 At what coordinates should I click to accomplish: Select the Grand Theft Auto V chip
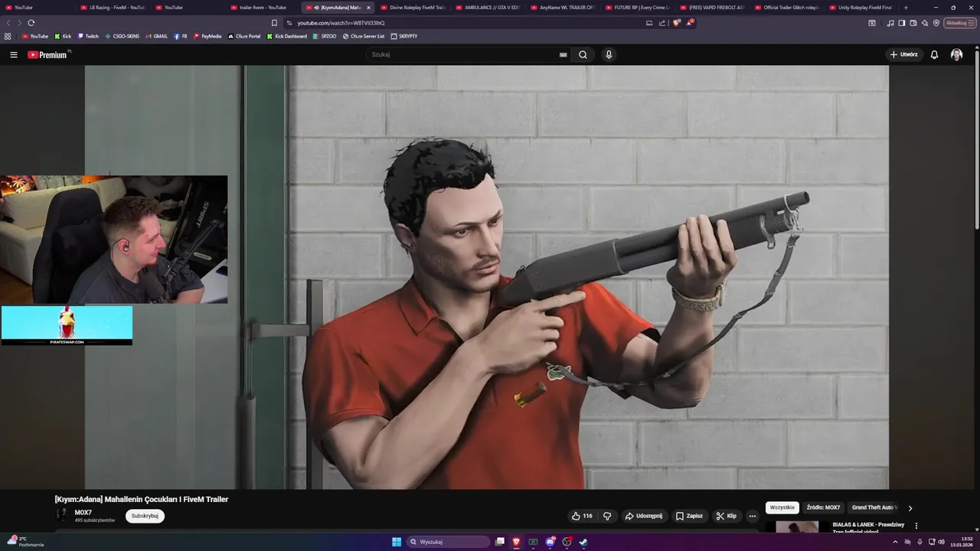(874, 507)
